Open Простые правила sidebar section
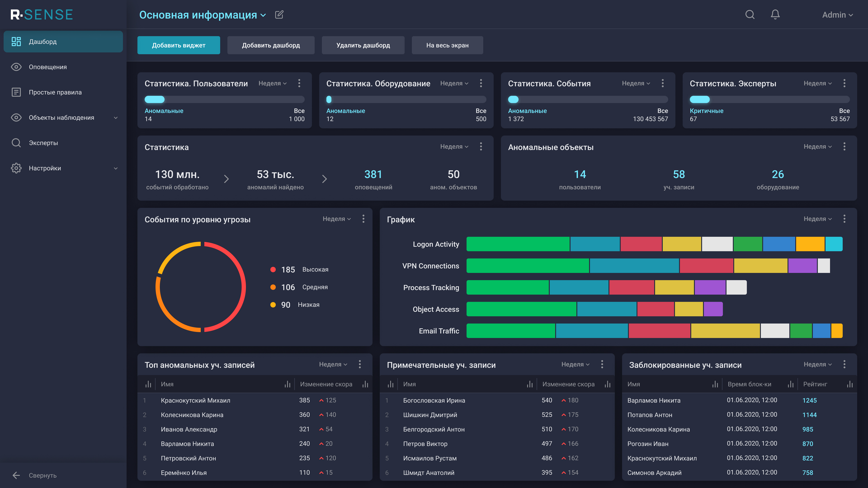This screenshot has height=488, width=868. coord(55,92)
